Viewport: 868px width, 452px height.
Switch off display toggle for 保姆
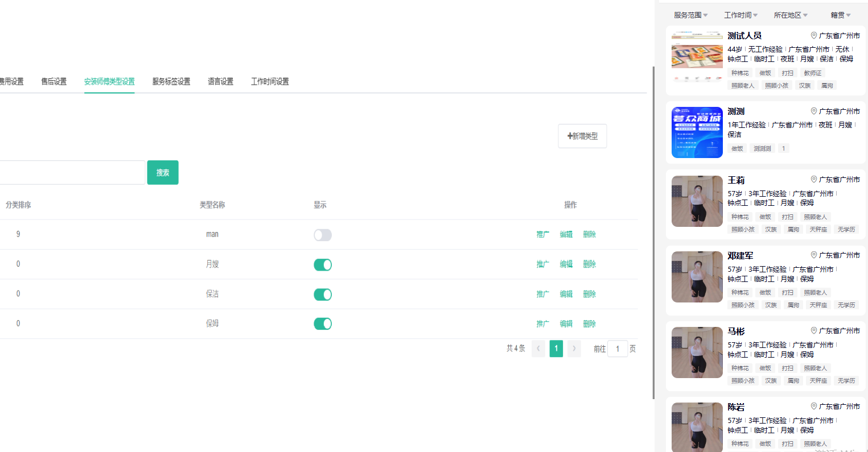323,324
